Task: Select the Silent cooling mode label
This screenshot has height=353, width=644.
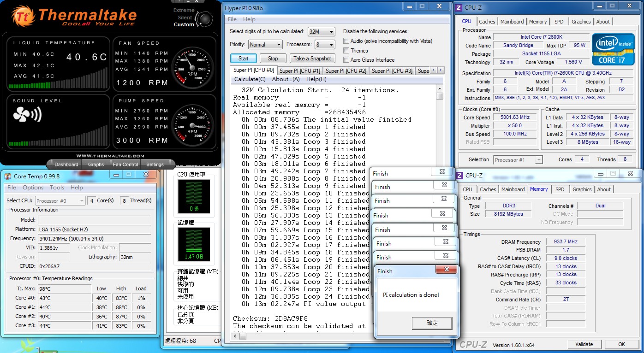Action: 185,18
